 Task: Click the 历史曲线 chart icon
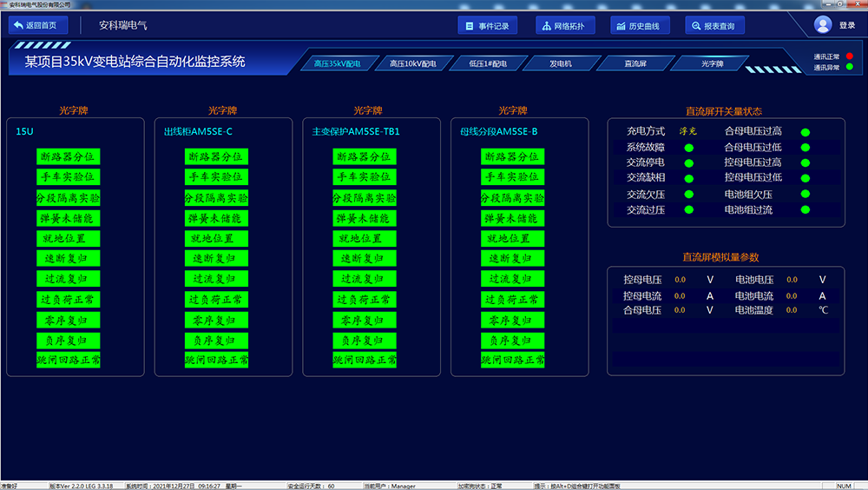pos(621,26)
